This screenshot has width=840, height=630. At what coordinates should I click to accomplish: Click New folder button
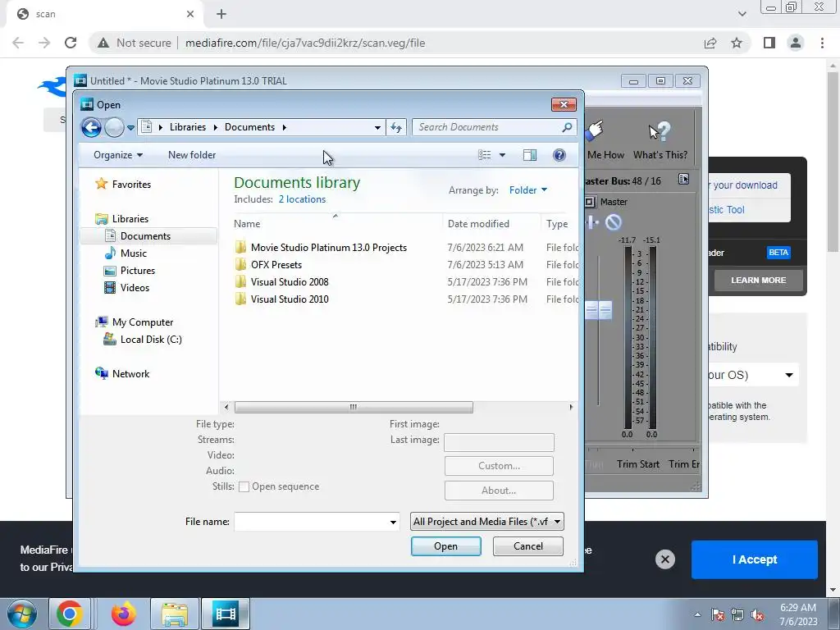coord(192,155)
